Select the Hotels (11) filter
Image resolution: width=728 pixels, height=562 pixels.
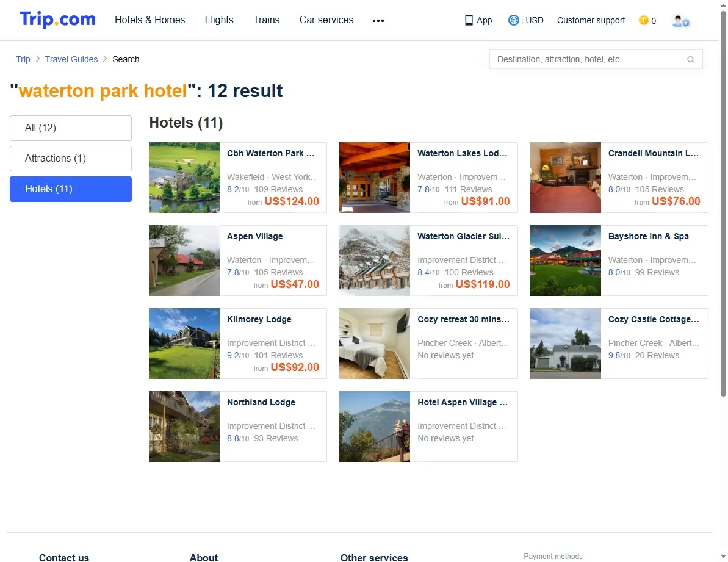pos(71,189)
